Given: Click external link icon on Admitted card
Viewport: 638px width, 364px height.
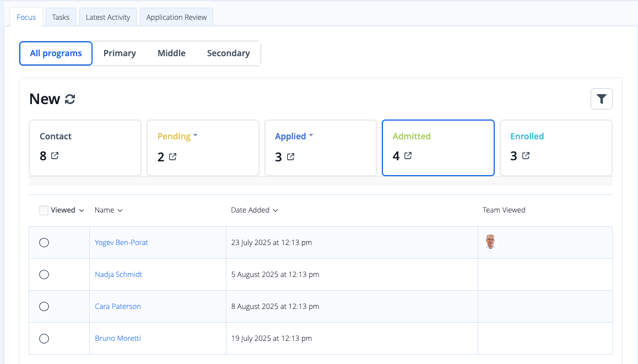Looking at the screenshot, I should [x=407, y=156].
